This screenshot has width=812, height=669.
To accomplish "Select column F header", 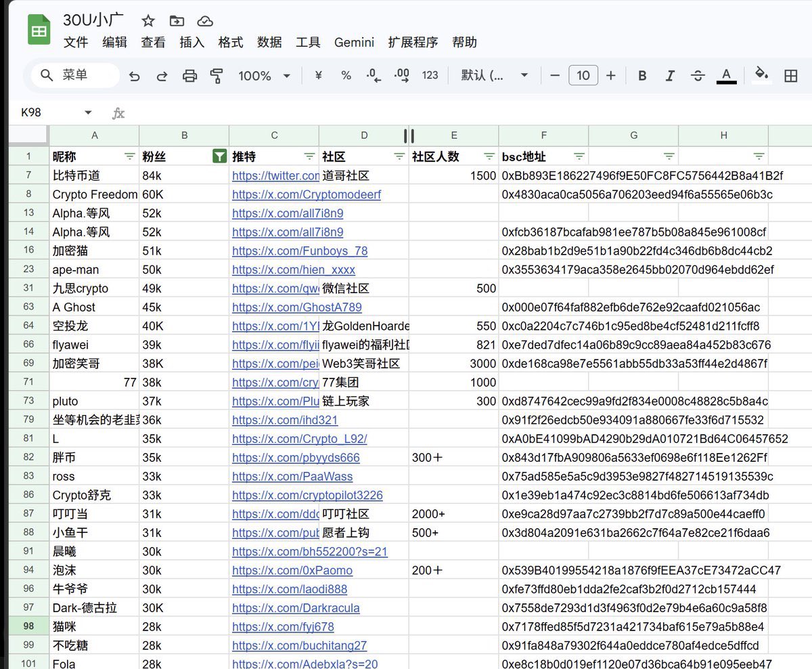I will point(544,135).
